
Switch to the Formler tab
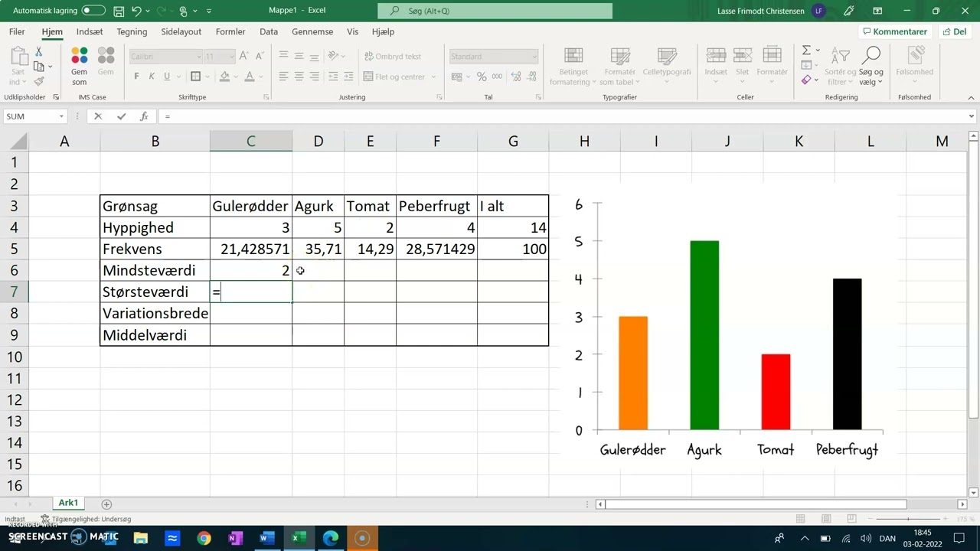pos(230,32)
